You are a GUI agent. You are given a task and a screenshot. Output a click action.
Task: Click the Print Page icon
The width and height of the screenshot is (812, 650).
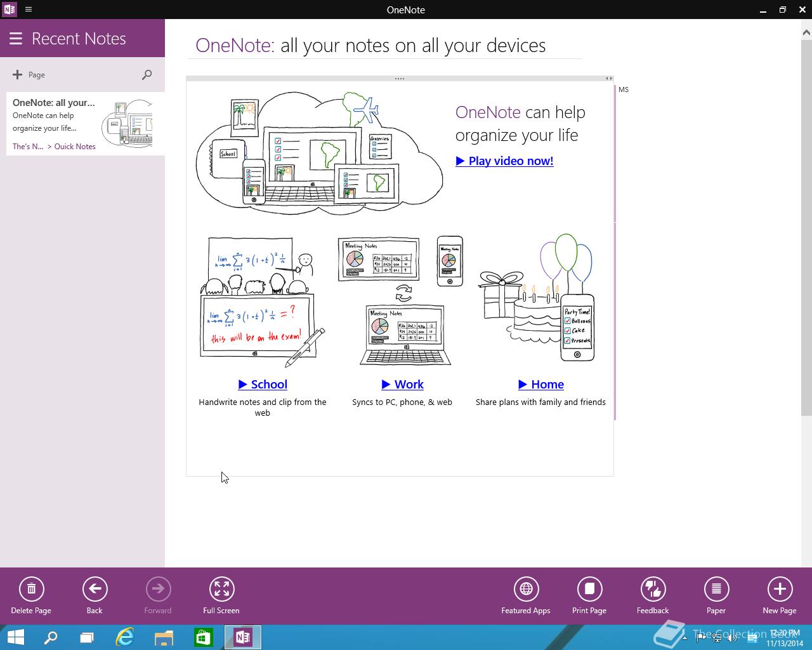(589, 589)
